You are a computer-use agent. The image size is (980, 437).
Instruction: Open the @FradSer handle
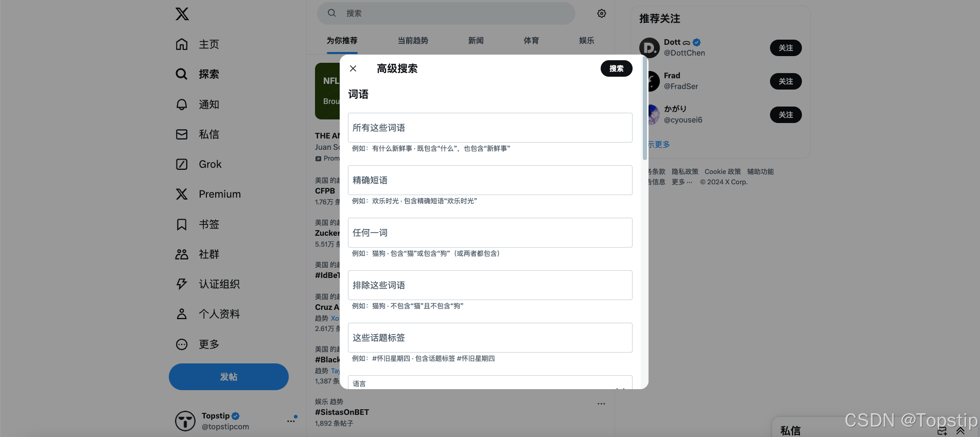click(x=681, y=86)
